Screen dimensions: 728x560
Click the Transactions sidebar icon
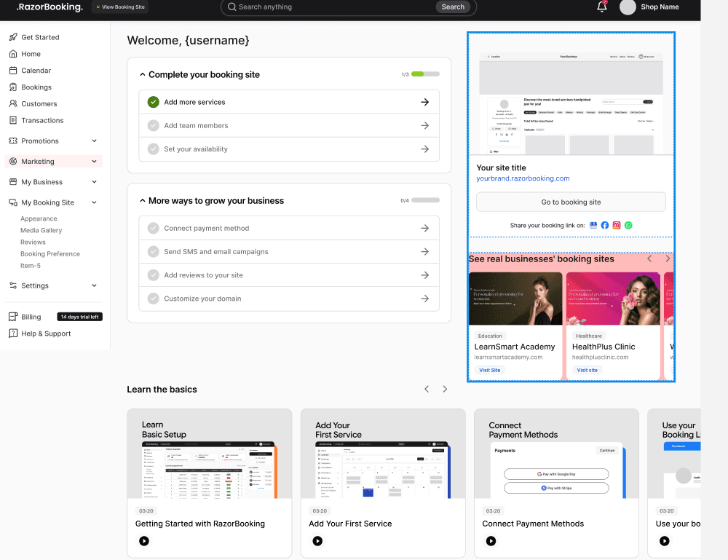13,120
